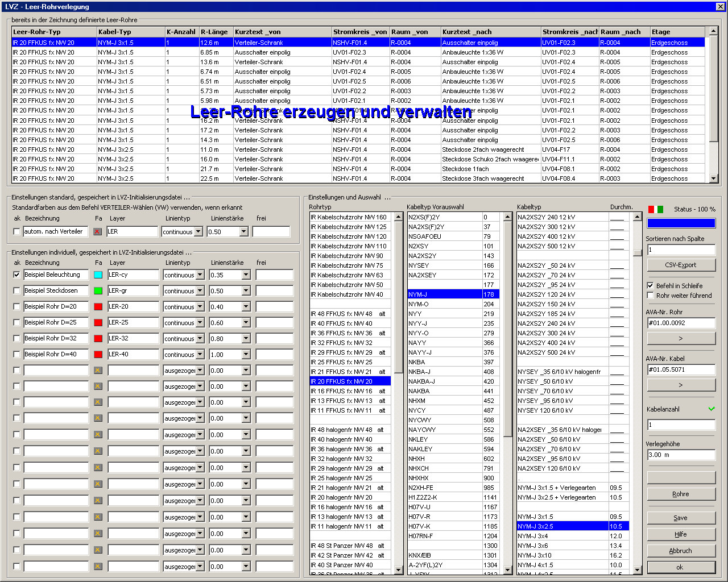Click up arrow of Kabeltyp Vorauswahl scrollbar
The image size is (728, 582).
click(508, 217)
